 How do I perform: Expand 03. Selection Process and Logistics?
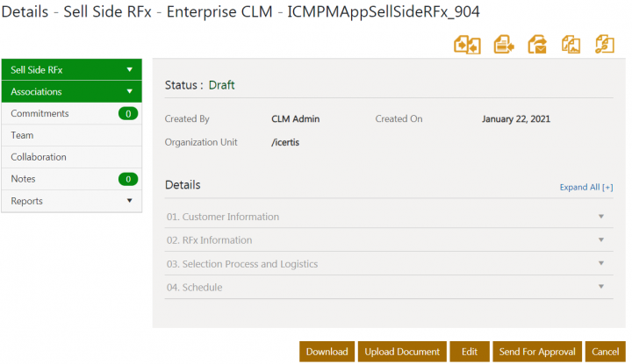pyautogui.click(x=601, y=264)
